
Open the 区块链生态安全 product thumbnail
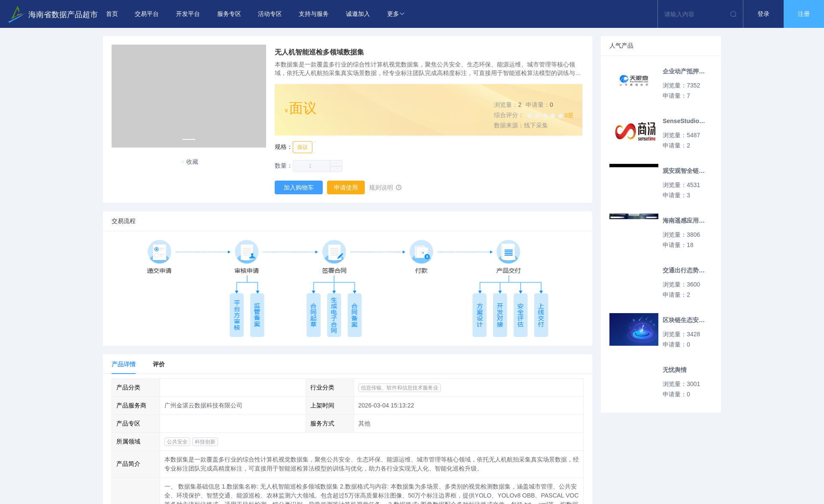[x=634, y=329]
